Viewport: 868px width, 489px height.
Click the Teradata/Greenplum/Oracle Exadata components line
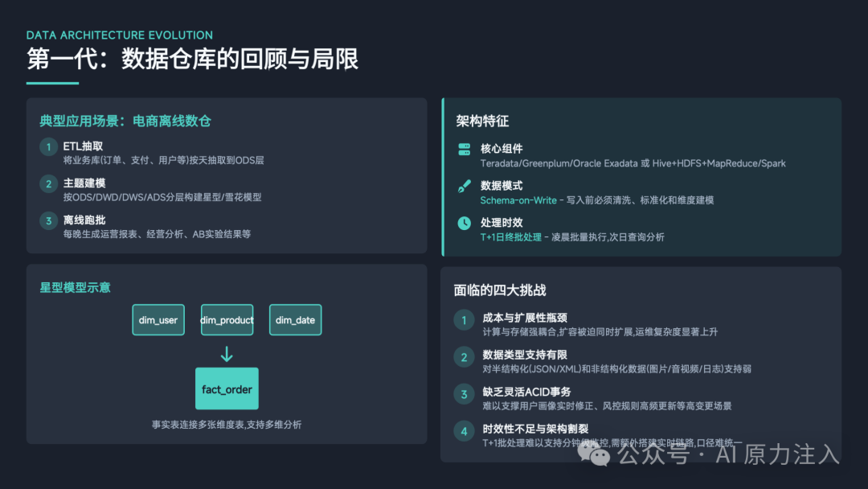pyautogui.click(x=633, y=163)
